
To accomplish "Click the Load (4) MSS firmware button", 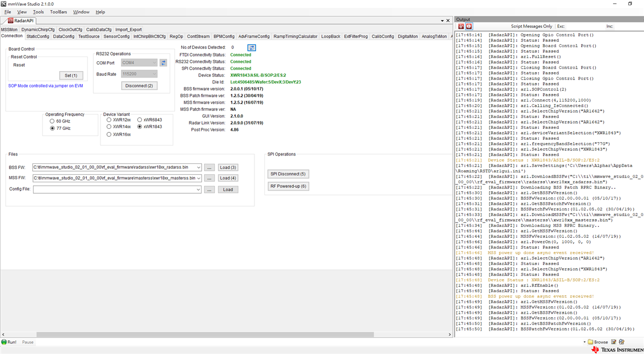I will click(x=228, y=178).
